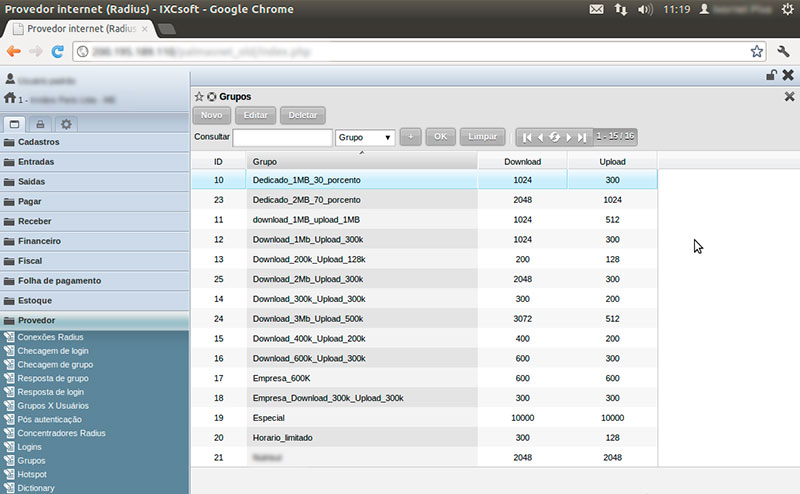Sort by the Download column header
Viewport: 800px width, 494px height.
pyautogui.click(x=522, y=161)
